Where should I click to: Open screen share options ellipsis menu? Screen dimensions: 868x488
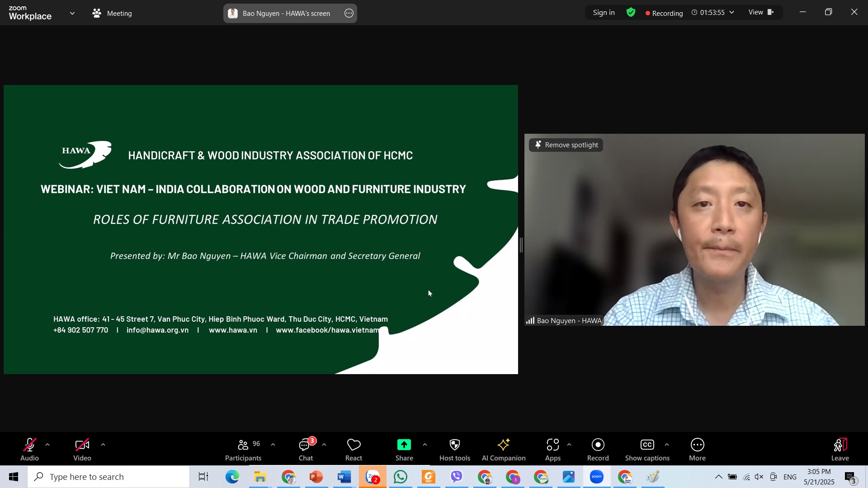349,13
